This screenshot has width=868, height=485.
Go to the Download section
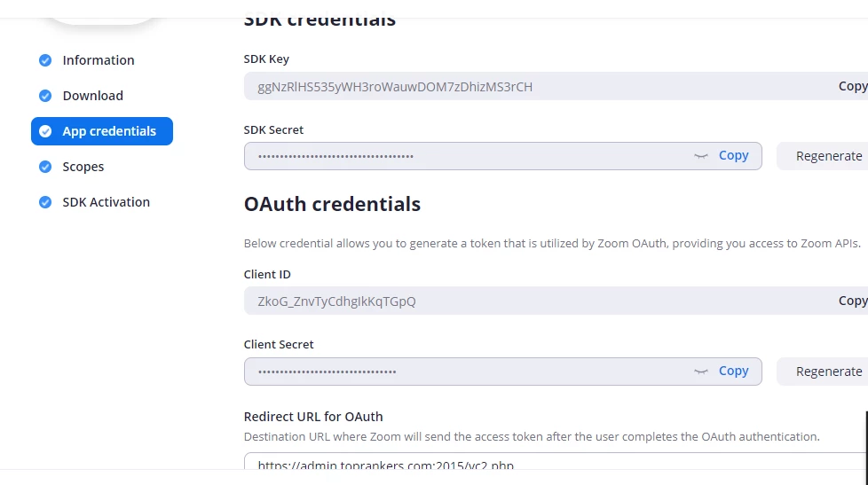(92, 96)
